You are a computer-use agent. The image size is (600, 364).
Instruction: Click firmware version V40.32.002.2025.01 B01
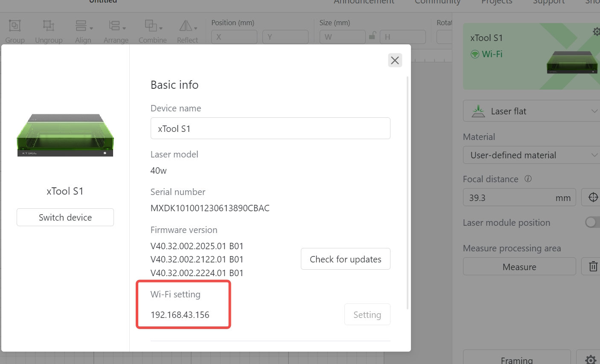197,246
